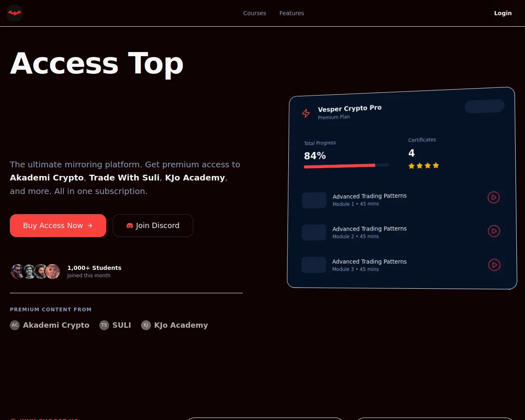Click the Akademi Crypto brand name
Image resolution: width=525 pixels, height=420 pixels.
[56, 325]
